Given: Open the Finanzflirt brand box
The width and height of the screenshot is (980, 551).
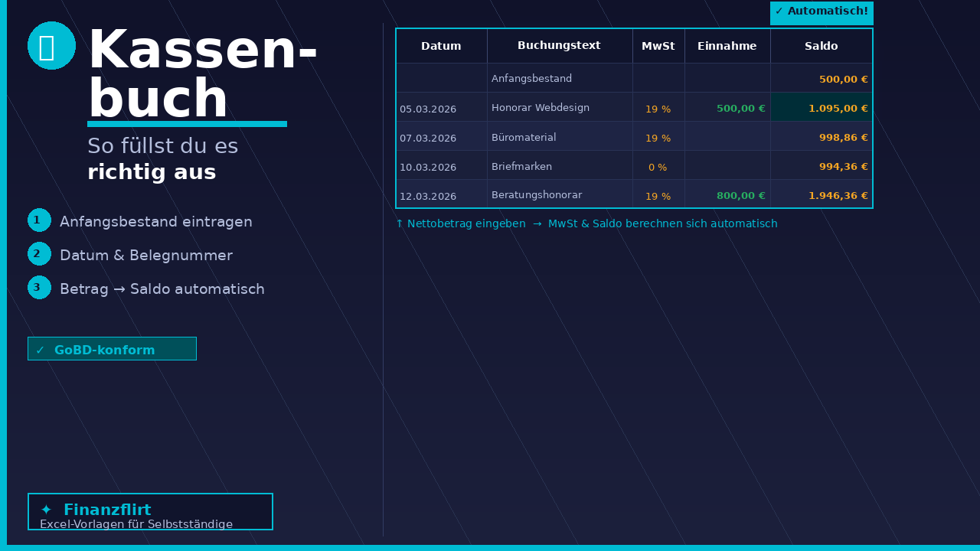Looking at the screenshot, I should pyautogui.click(x=150, y=512).
